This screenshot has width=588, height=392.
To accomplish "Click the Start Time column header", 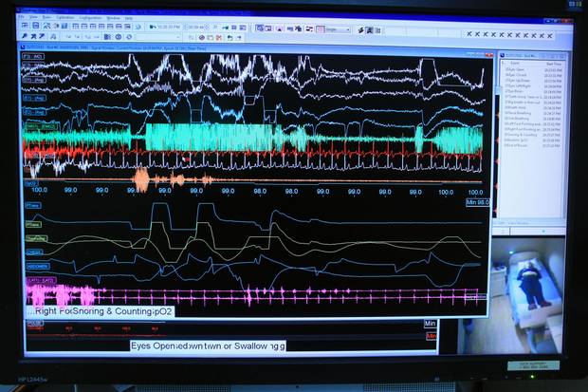I will pos(554,64).
